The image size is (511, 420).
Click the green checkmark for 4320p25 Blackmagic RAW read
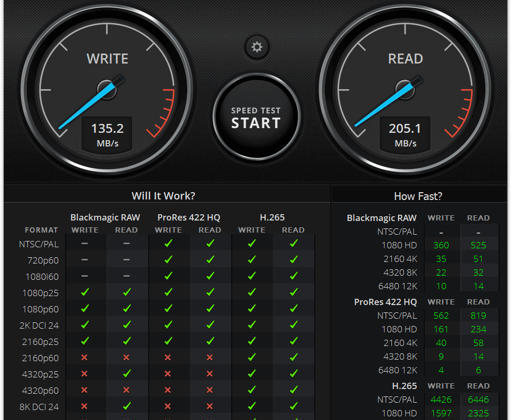[126, 374]
